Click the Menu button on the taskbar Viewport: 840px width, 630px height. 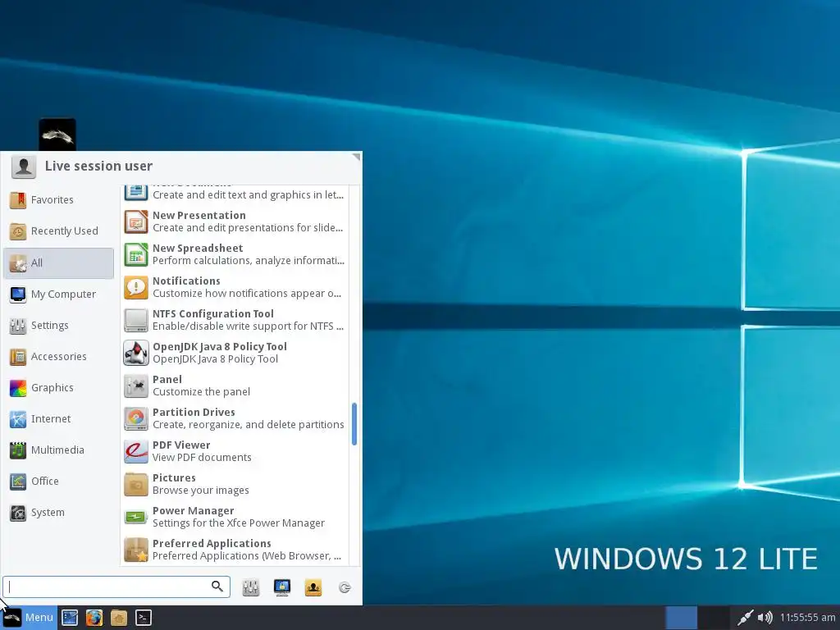[29, 618]
